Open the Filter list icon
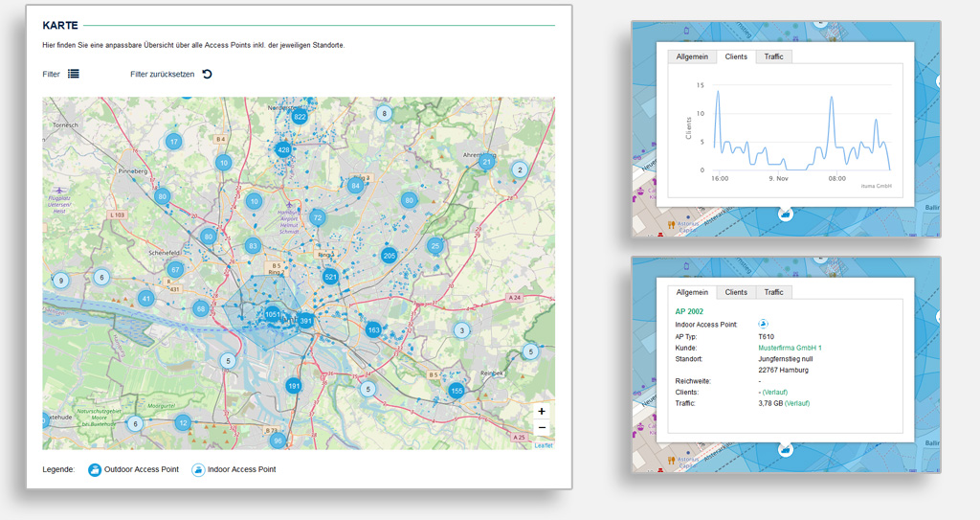Viewport: 980px width, 520px height. (x=74, y=74)
